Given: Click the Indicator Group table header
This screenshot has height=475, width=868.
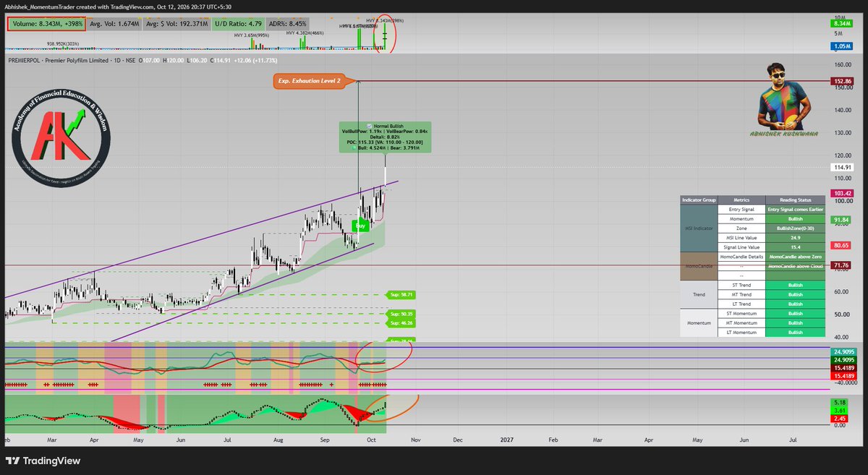Looking at the screenshot, I should pyautogui.click(x=699, y=200).
